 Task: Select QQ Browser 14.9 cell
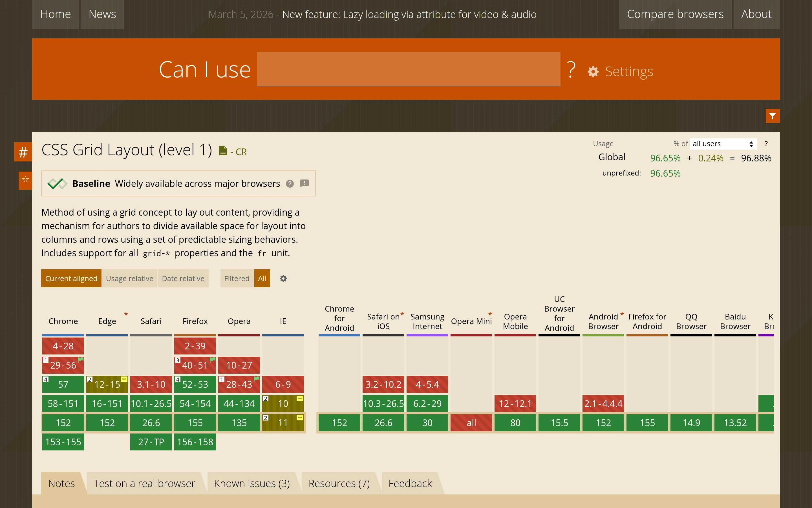(x=691, y=423)
